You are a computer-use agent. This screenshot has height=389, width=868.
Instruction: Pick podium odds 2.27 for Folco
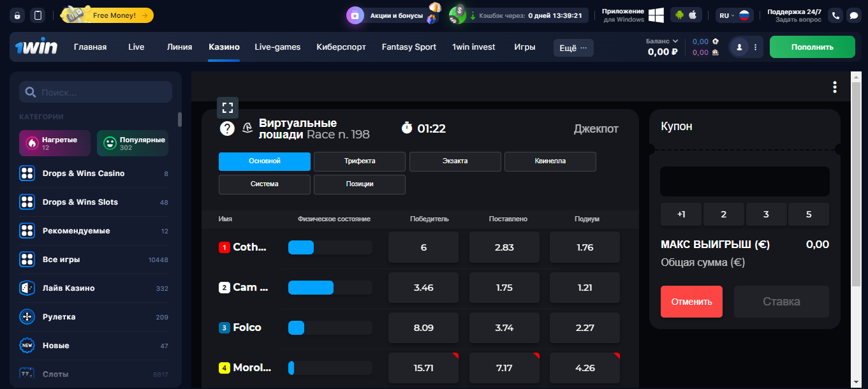click(585, 328)
